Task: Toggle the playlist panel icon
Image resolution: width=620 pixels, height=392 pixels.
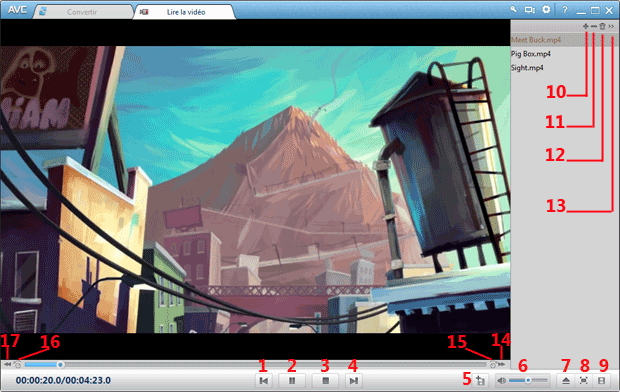Action: coord(601,381)
